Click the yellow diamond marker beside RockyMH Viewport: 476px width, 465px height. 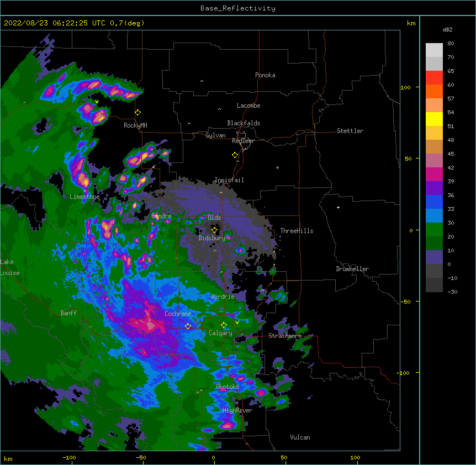point(138,113)
